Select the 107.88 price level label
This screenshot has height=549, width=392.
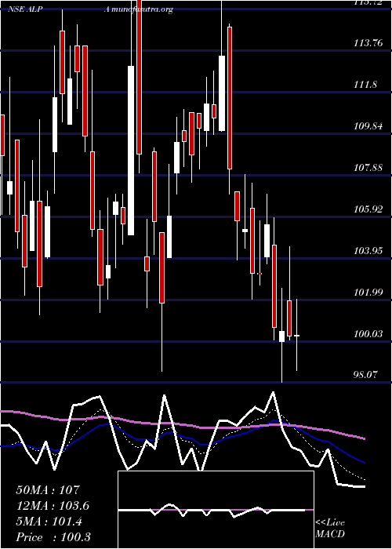[368, 167]
